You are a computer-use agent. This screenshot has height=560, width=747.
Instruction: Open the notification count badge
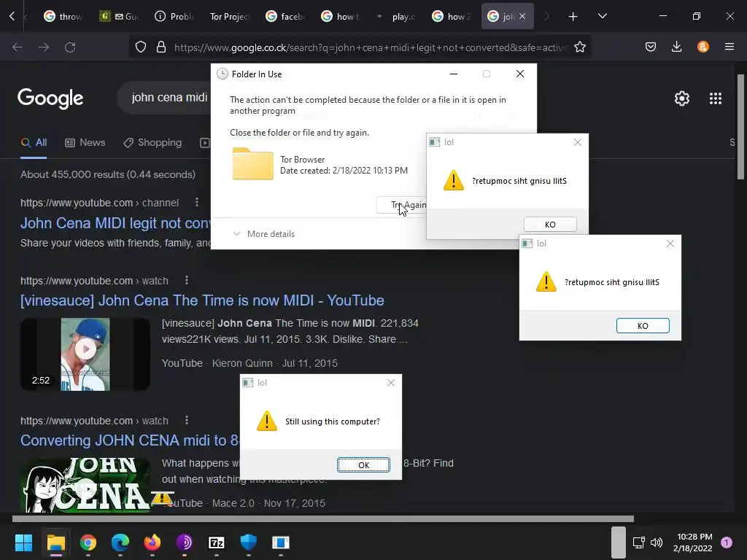pos(727,542)
